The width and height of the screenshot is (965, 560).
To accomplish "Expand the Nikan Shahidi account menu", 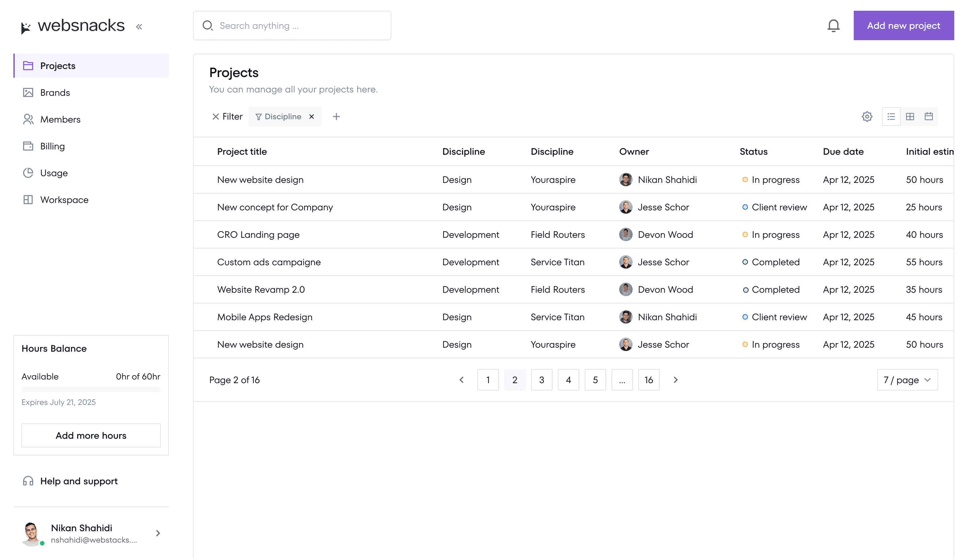I will [x=157, y=533].
